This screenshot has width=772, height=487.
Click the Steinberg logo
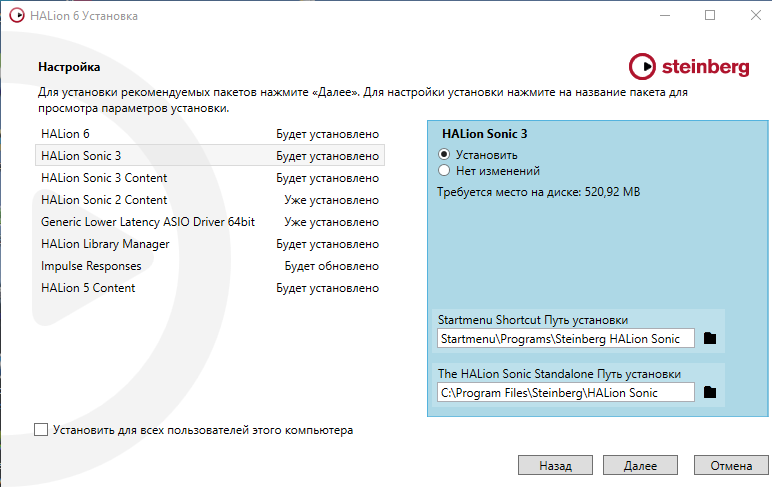(689, 67)
